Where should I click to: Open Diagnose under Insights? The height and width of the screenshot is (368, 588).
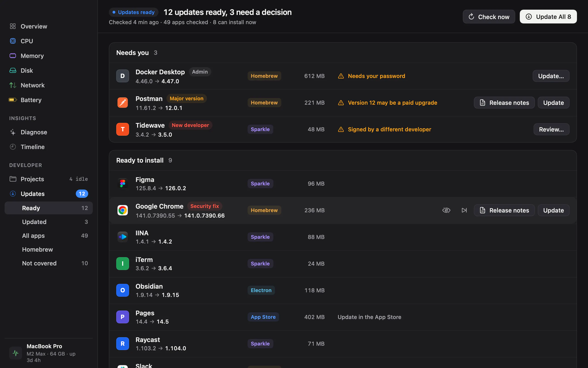(x=49, y=132)
